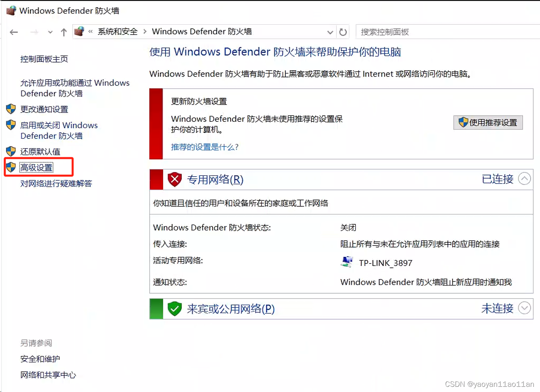Open 允许应用或功能通过 Windows Defender 防火墙

(75, 88)
